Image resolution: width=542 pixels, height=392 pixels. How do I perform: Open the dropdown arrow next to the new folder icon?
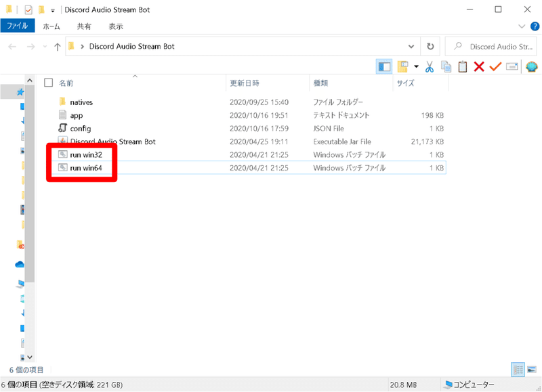pyautogui.click(x=416, y=66)
